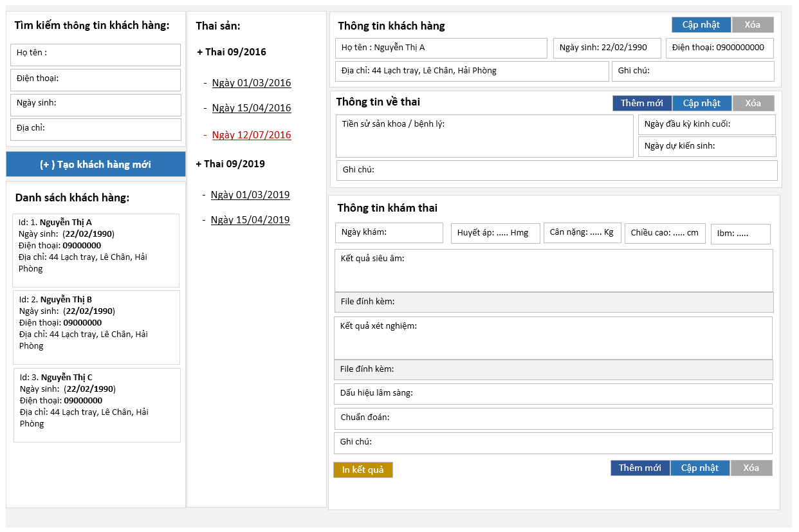This screenshot has height=532, width=799.
Task: Expand the Thai 09/2016 tree node
Action: pos(232,52)
